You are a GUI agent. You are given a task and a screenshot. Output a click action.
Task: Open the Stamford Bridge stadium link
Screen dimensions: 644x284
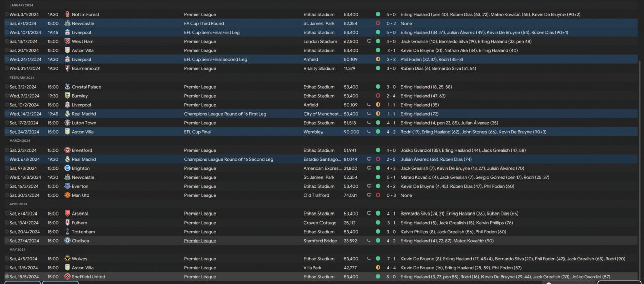(x=319, y=241)
